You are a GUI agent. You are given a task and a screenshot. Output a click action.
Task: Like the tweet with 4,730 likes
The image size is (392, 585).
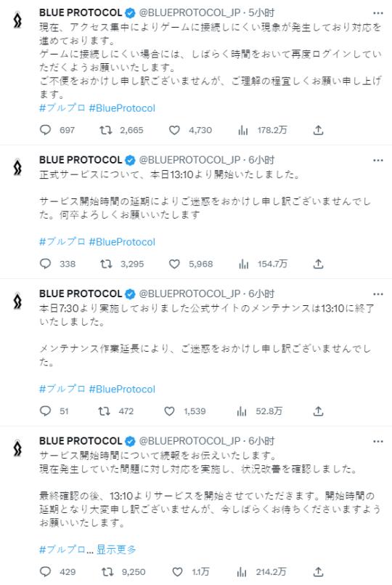(174, 130)
